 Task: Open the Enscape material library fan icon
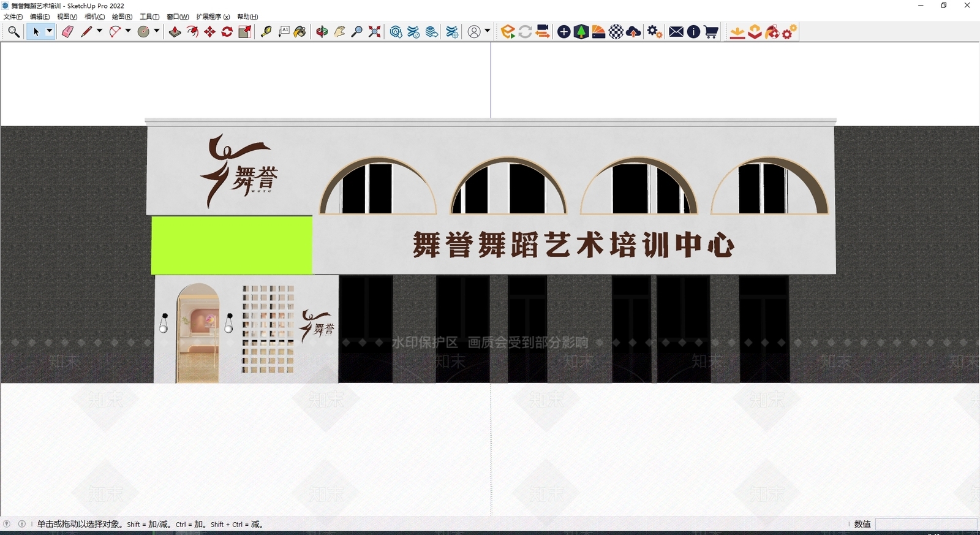[598, 32]
